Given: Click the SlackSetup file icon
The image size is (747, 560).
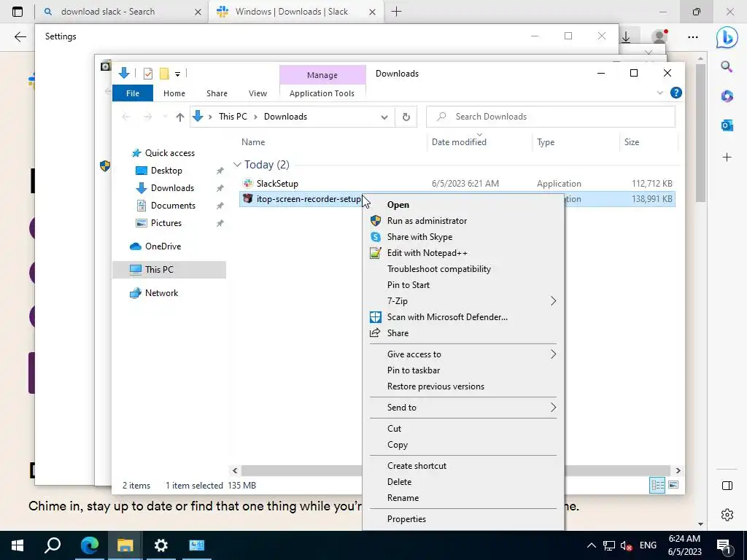Looking at the screenshot, I should click(x=248, y=183).
